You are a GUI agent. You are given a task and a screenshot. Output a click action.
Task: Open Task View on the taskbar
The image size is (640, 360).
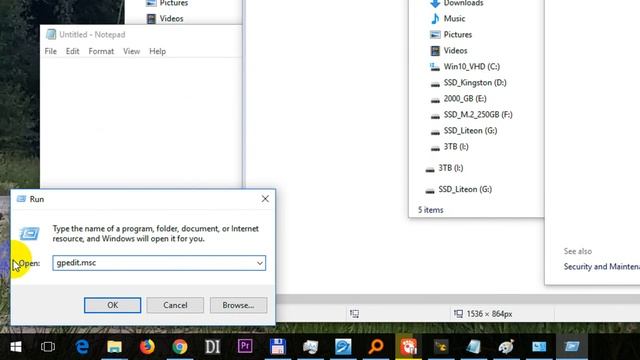(48, 347)
